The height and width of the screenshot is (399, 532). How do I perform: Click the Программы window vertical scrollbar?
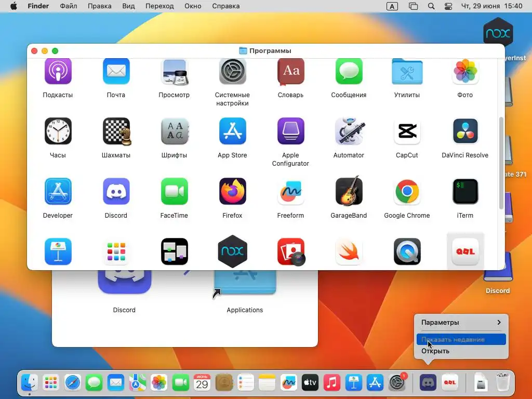tap(501, 163)
